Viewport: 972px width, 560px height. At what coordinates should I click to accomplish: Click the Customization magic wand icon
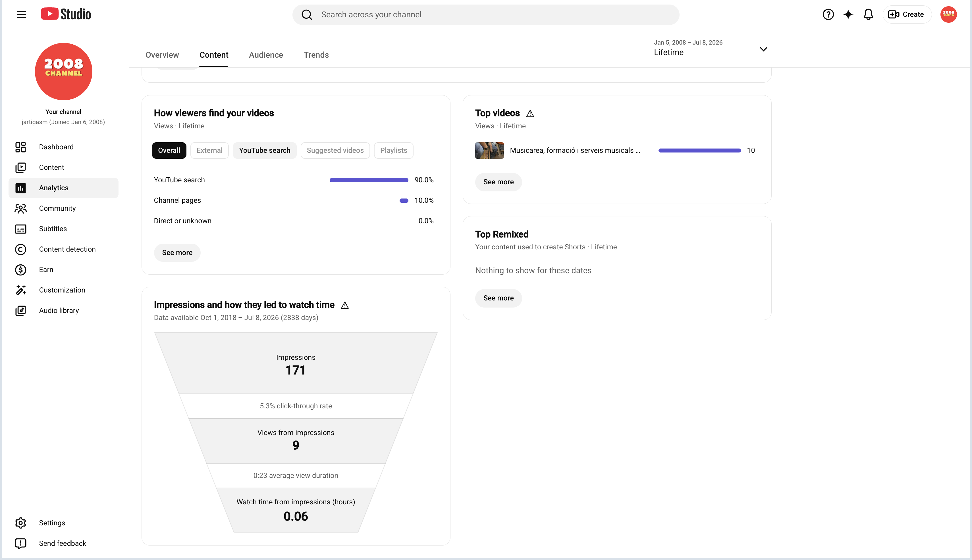pyautogui.click(x=20, y=290)
